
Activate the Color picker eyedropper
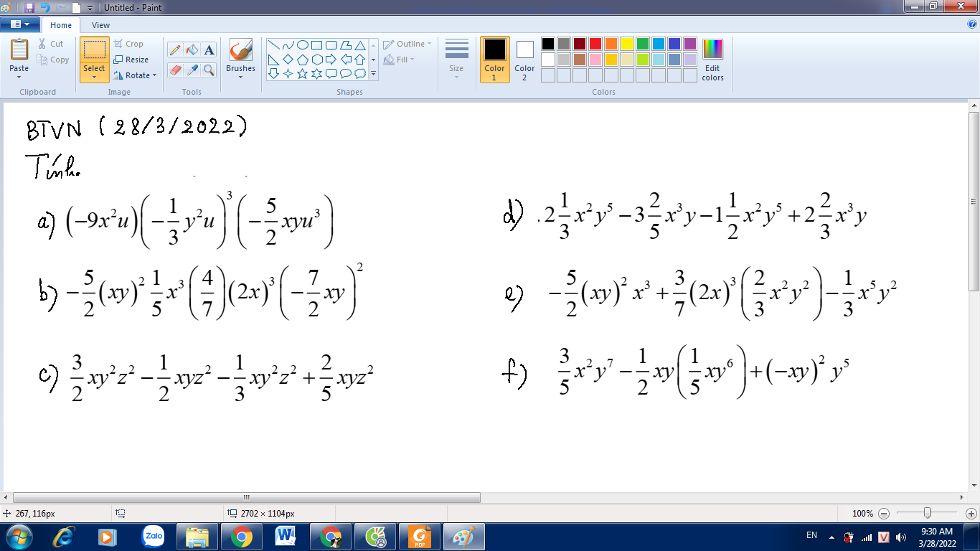pyautogui.click(x=192, y=70)
